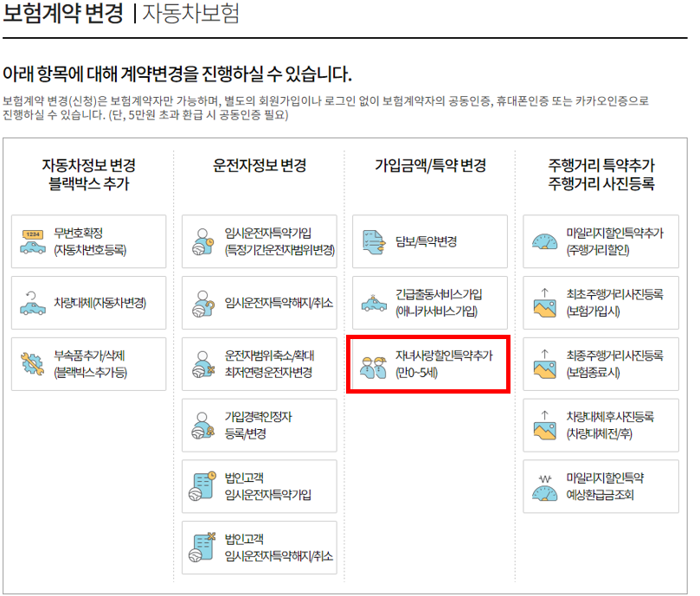Open 미일리지할인특약추가 (주행거리할인)

[x=600, y=241]
